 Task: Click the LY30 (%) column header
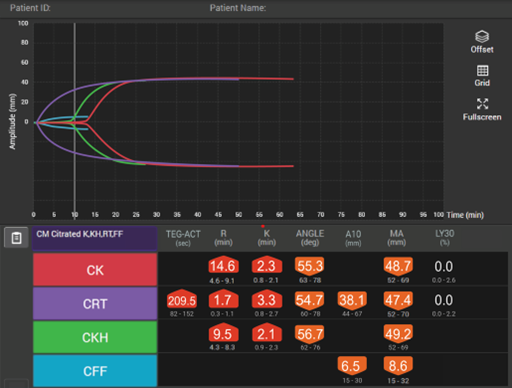click(445, 238)
